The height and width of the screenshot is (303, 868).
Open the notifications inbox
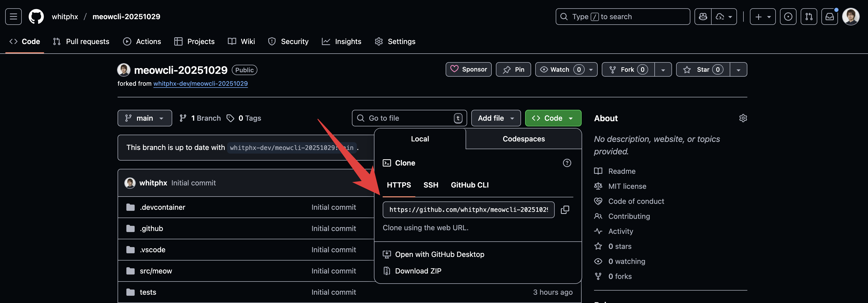point(830,17)
